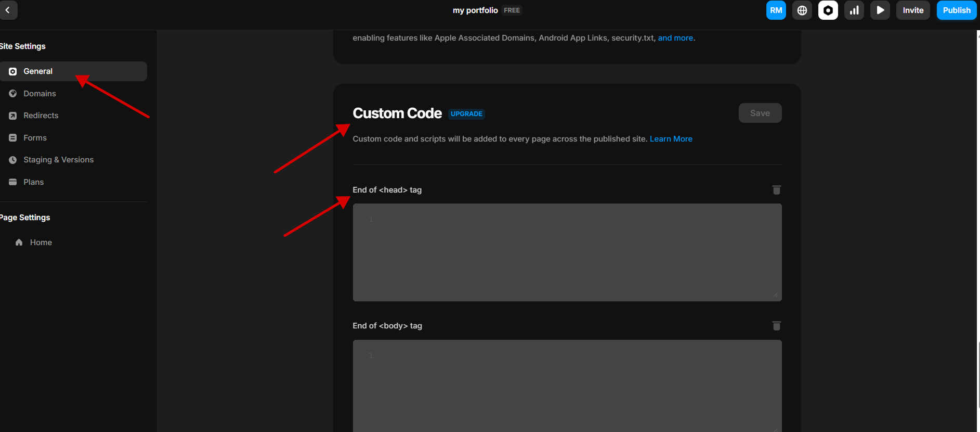
Task: Click the Plans card icon
Action: pos(13,182)
